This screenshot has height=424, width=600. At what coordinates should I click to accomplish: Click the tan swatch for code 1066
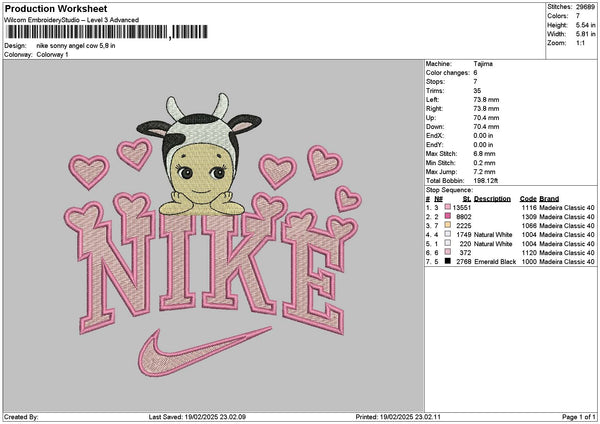447,225
